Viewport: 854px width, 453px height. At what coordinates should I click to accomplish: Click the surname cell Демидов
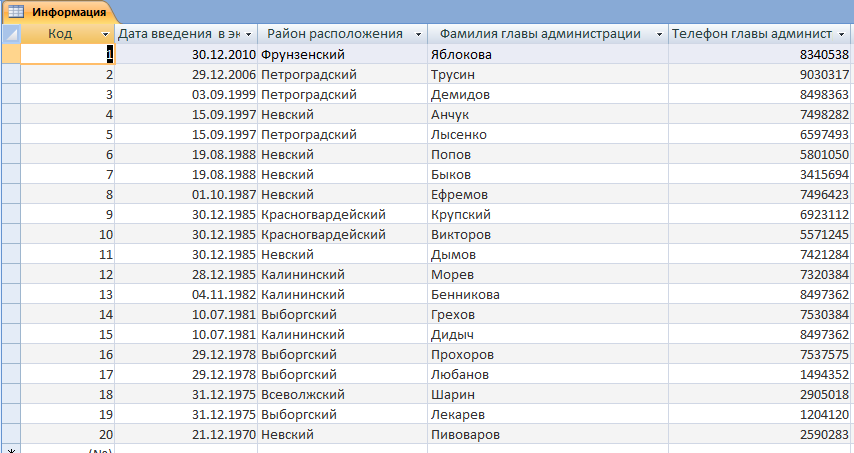pos(548,94)
